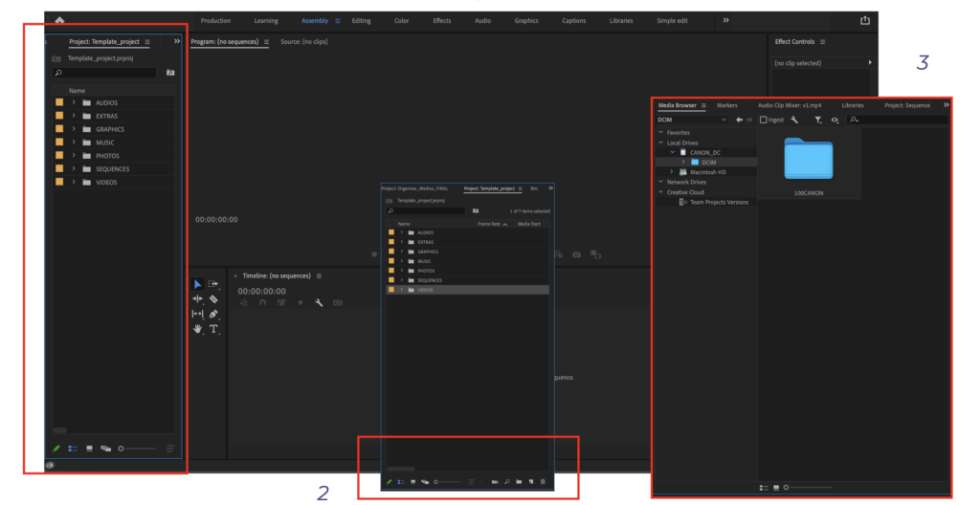Enable the Ingest checkbox

click(x=763, y=120)
